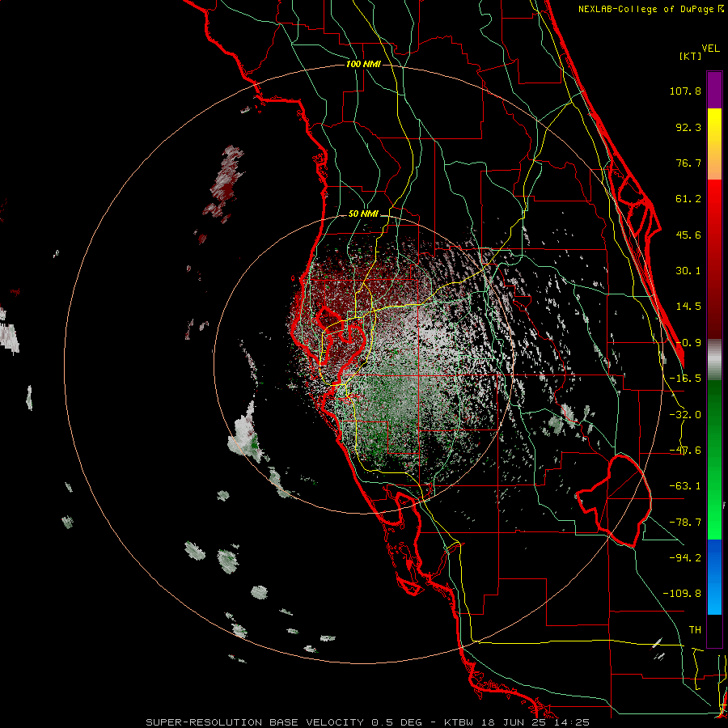
Task: Click the purple segment of the color bar
Action: coord(714,90)
